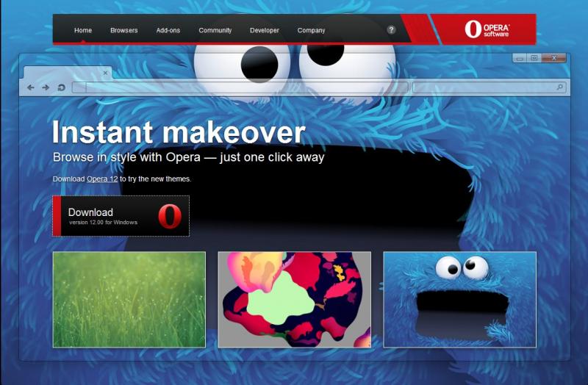The image size is (588, 385).
Task: Go to the Add-ons section
Action: tap(168, 30)
